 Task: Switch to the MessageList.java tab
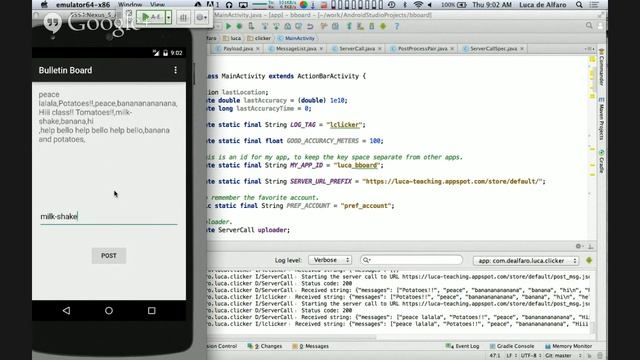point(296,49)
